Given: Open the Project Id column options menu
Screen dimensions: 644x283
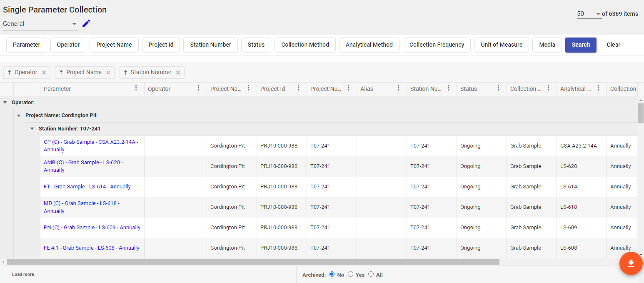Looking at the screenshot, I should (298, 88).
